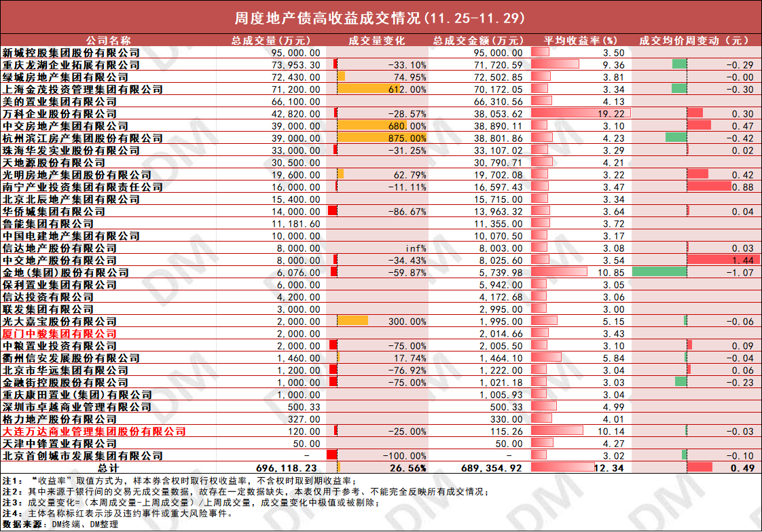This screenshot has height=532, width=762.
Task: Click company name 中国电建地产集团有限公司
Action: [x=71, y=235]
